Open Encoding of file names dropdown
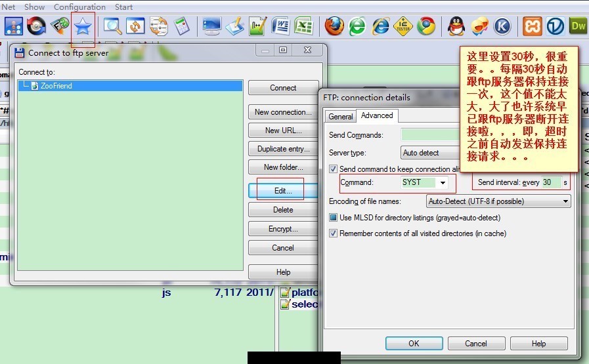 tap(498, 201)
